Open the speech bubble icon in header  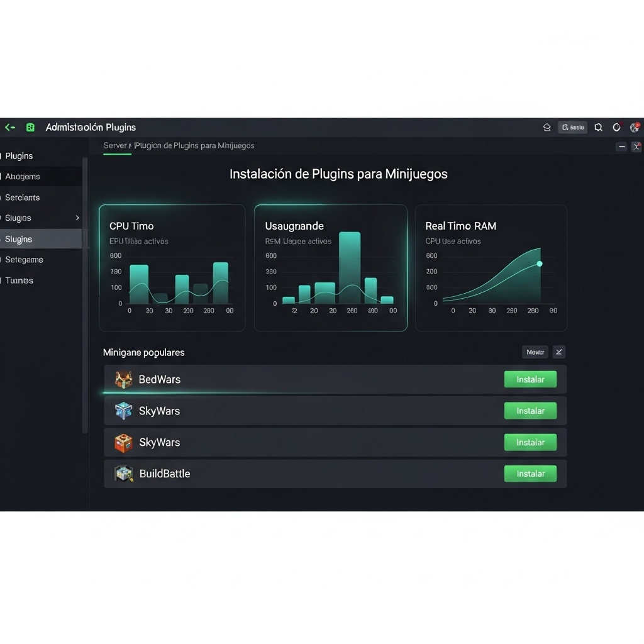pyautogui.click(x=599, y=127)
